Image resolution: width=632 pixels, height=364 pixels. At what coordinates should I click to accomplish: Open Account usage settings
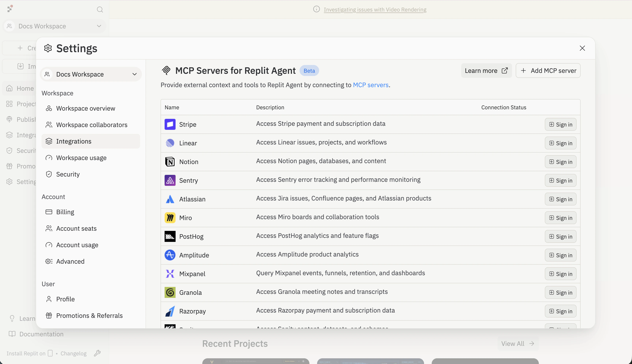click(91, 245)
